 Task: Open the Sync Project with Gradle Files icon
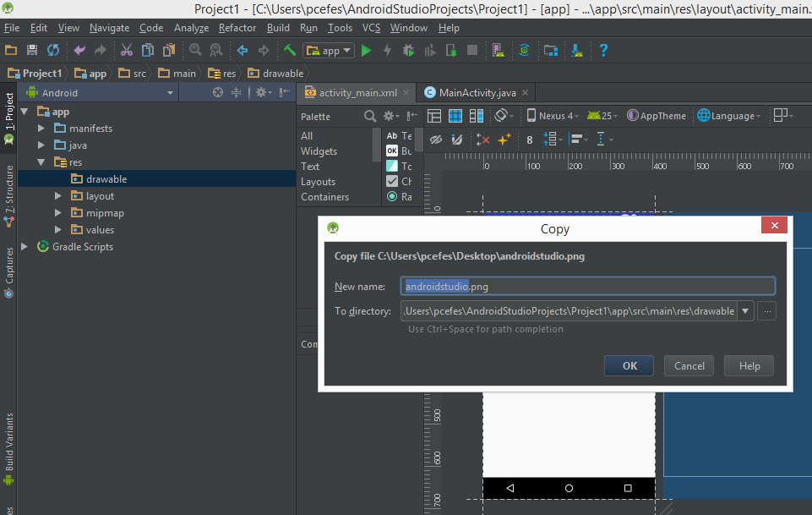52,50
